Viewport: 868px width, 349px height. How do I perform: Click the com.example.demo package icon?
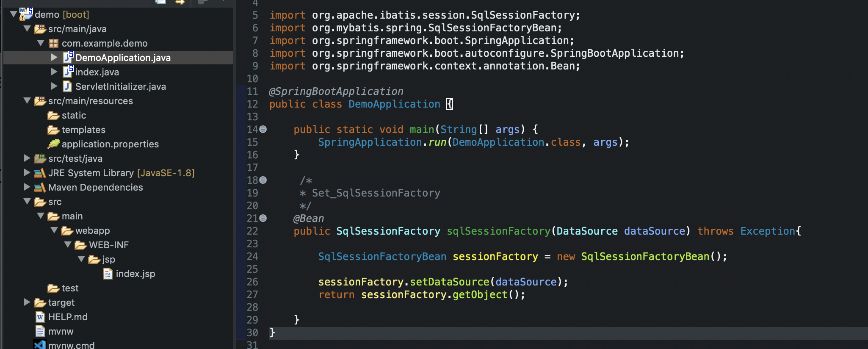(54, 43)
